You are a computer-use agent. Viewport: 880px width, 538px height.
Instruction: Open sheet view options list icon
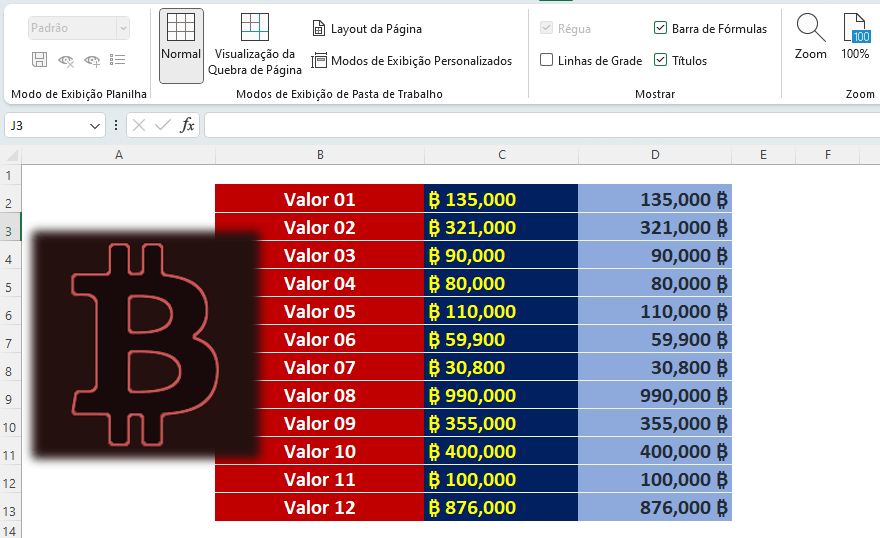tap(117, 59)
